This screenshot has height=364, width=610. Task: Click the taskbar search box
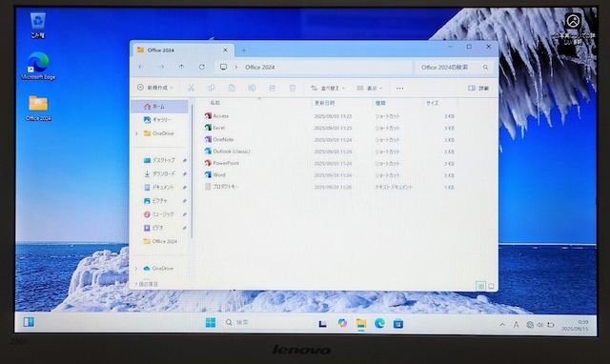tap(268, 322)
